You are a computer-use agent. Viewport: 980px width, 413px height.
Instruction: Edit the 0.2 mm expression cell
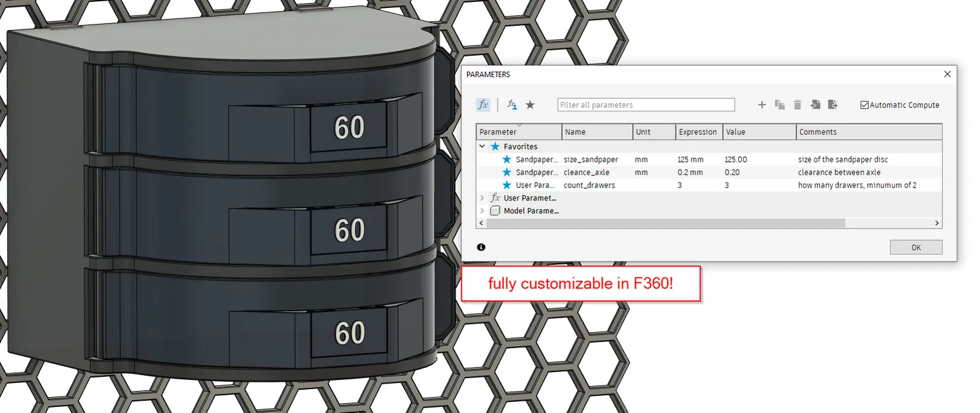tap(690, 172)
